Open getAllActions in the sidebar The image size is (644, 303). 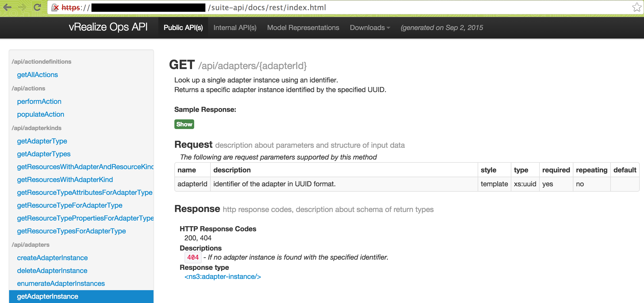37,75
